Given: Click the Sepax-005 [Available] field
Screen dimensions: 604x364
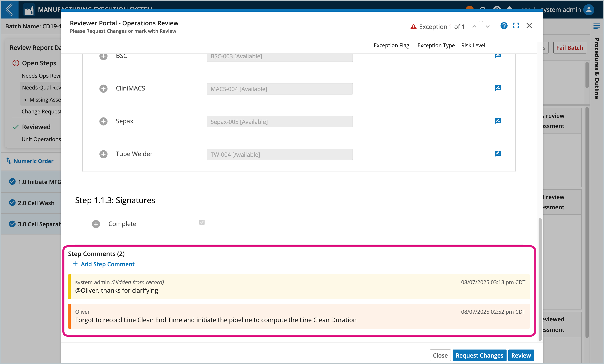Looking at the screenshot, I should [x=279, y=121].
